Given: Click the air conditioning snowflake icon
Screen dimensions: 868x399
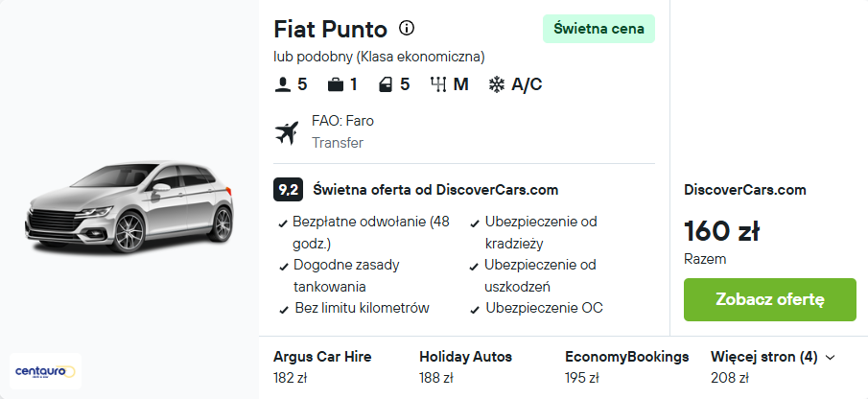Looking at the screenshot, I should 497,84.
